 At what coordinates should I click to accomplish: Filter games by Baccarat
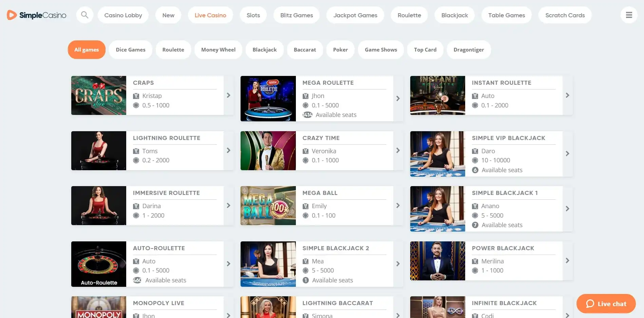[x=305, y=49]
